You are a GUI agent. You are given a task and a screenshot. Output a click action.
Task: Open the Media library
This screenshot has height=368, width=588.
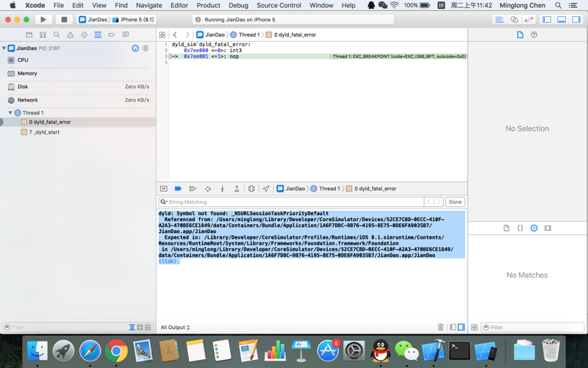548,228
